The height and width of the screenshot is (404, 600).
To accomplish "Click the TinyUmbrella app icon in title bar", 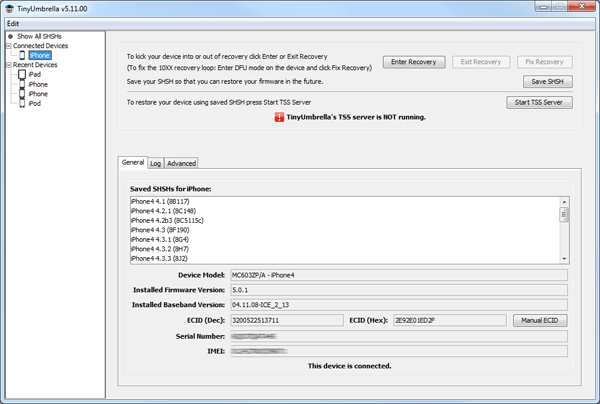I will pyautogui.click(x=9, y=8).
